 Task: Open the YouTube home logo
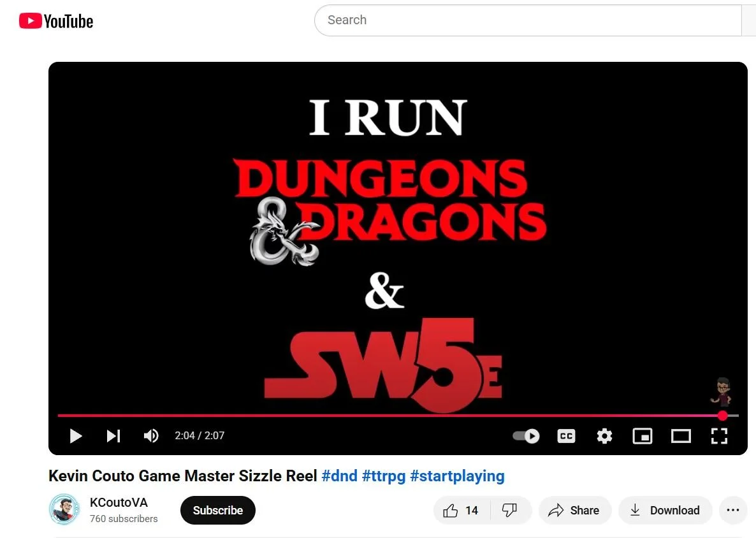point(56,21)
